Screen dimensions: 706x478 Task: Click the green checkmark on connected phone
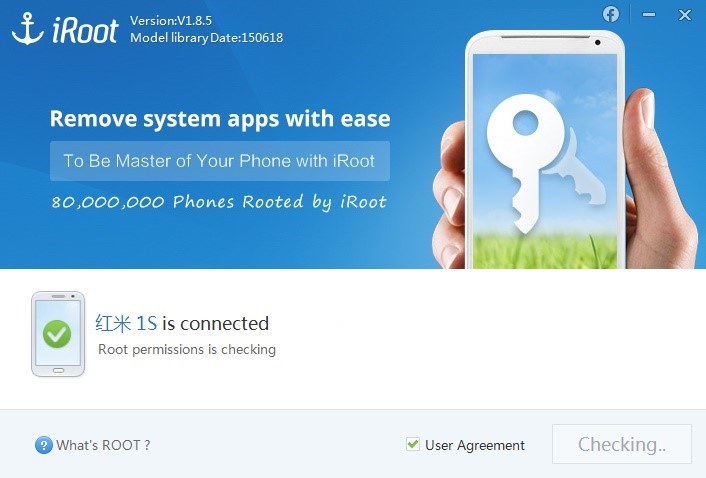57,334
